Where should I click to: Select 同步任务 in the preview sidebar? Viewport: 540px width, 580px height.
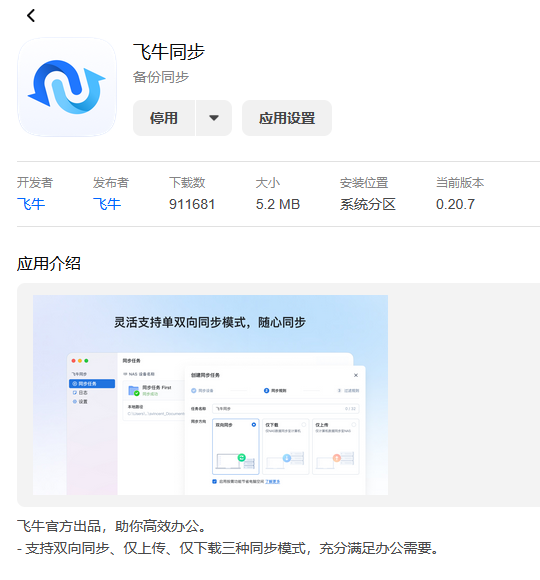point(92,384)
